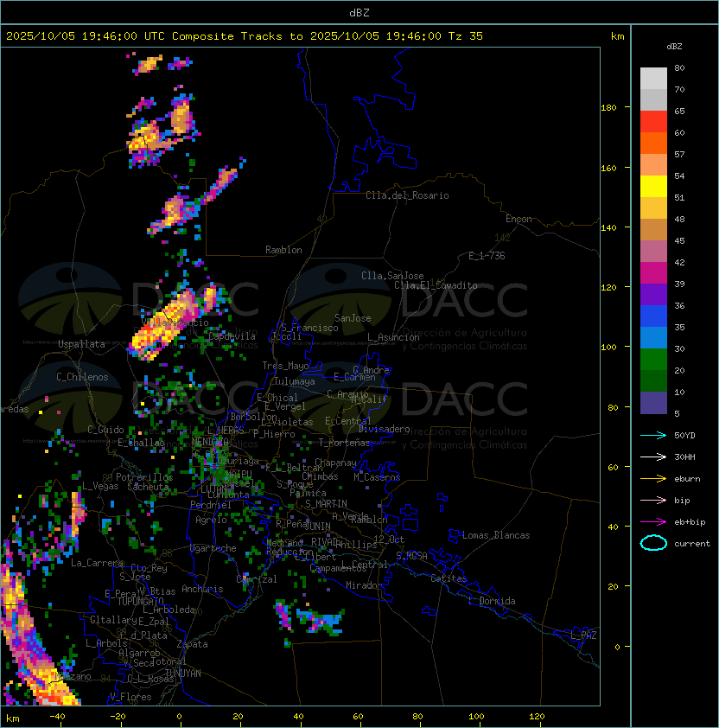Click the 'Mirador' map label

click(x=364, y=585)
